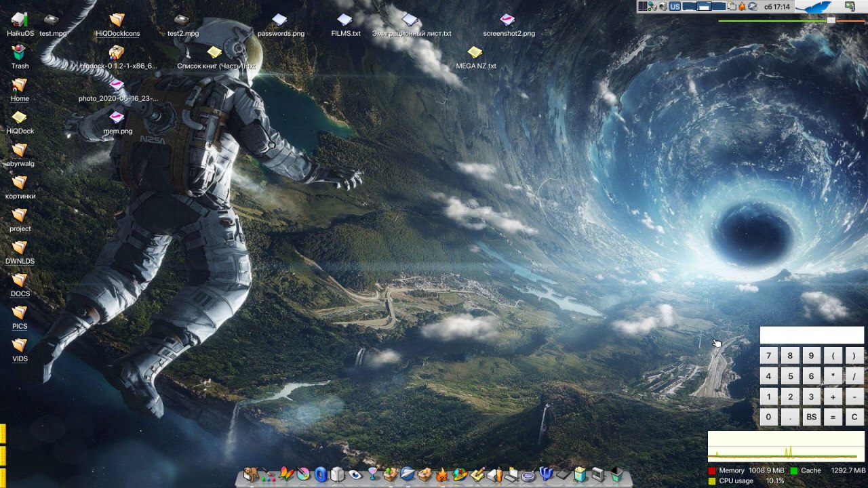The width and height of the screenshot is (868, 488).
Task: Click the flame icon in the Deskbar tray
Action: (x=742, y=6)
